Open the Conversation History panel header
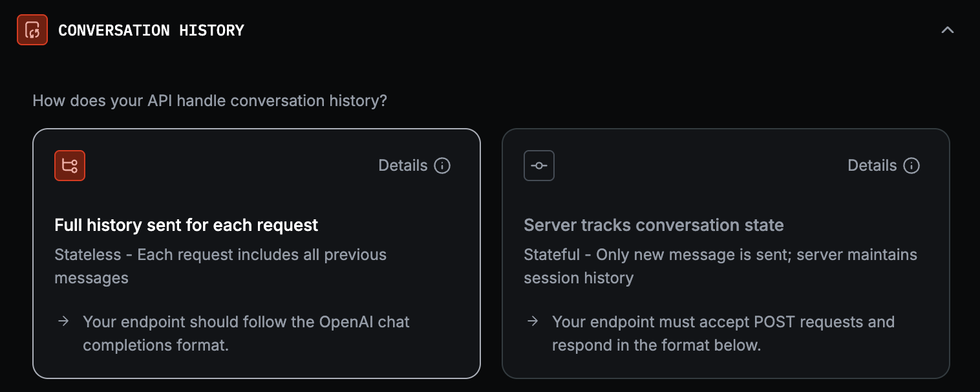The height and width of the screenshot is (392, 980). click(x=152, y=30)
